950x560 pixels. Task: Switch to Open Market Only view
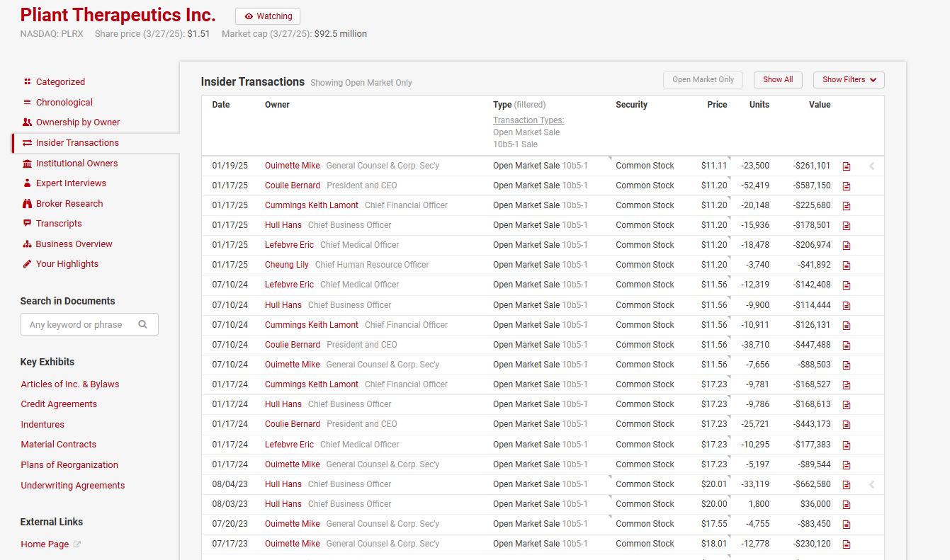703,80
